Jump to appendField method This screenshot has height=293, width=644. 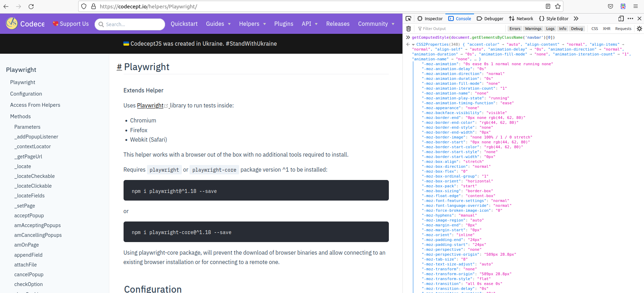coord(28,255)
